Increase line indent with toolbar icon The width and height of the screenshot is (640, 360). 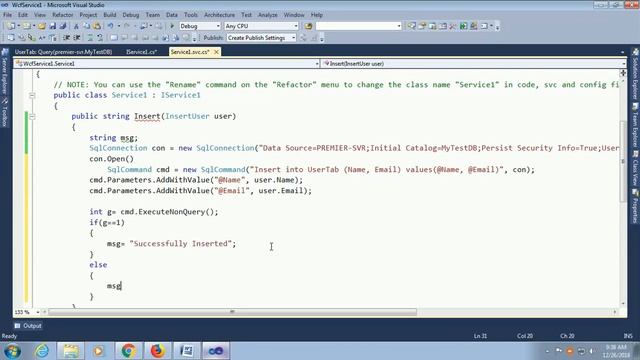pos(77,38)
